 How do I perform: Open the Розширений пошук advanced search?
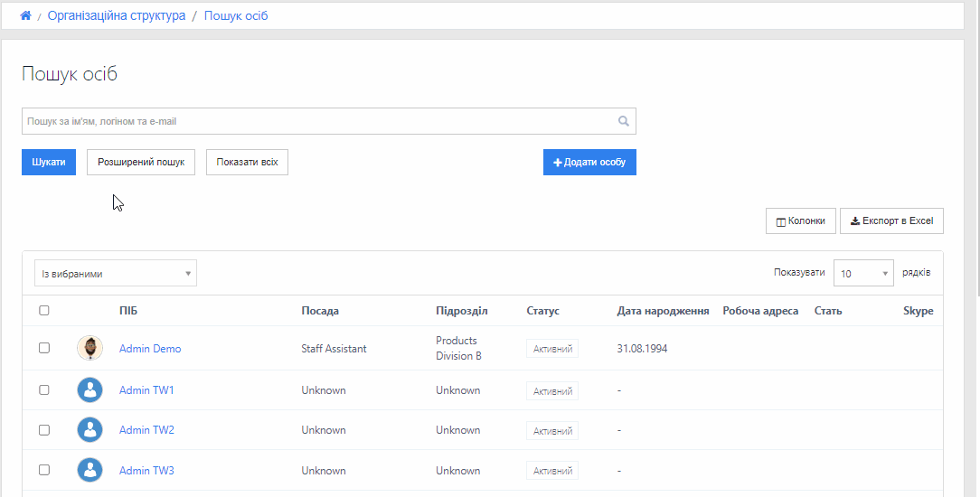pyautogui.click(x=141, y=162)
